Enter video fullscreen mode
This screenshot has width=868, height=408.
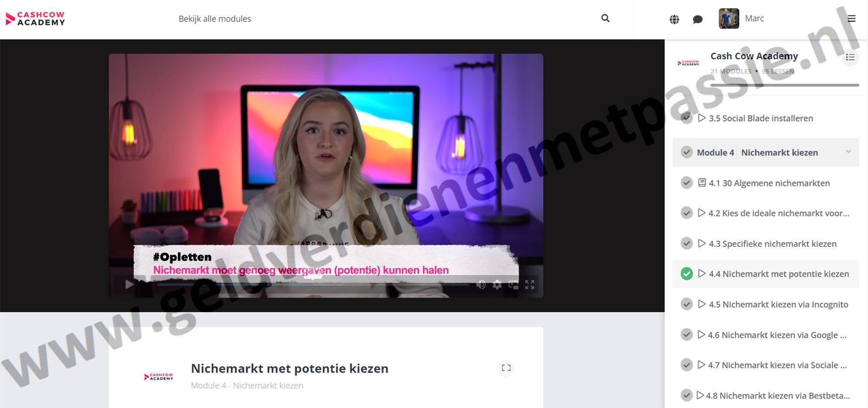pyautogui.click(x=530, y=285)
